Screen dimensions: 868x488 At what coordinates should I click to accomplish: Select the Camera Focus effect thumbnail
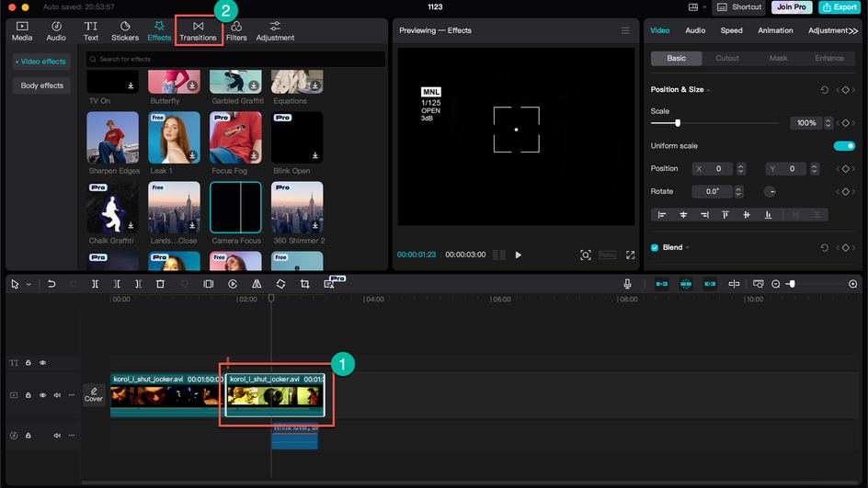click(x=235, y=207)
